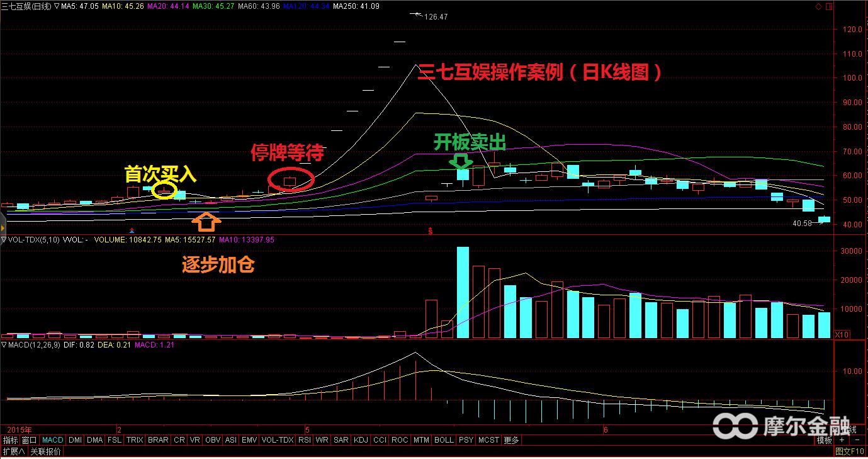Click the MA10: 45.26 value label
Image resolution: width=868 pixels, height=459 pixels.
pos(123,6)
